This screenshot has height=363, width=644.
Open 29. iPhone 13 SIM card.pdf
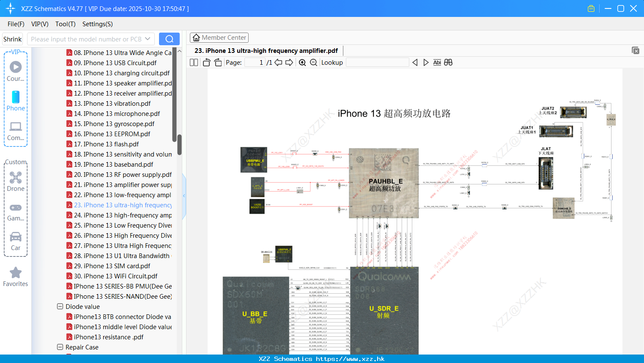(x=109, y=266)
